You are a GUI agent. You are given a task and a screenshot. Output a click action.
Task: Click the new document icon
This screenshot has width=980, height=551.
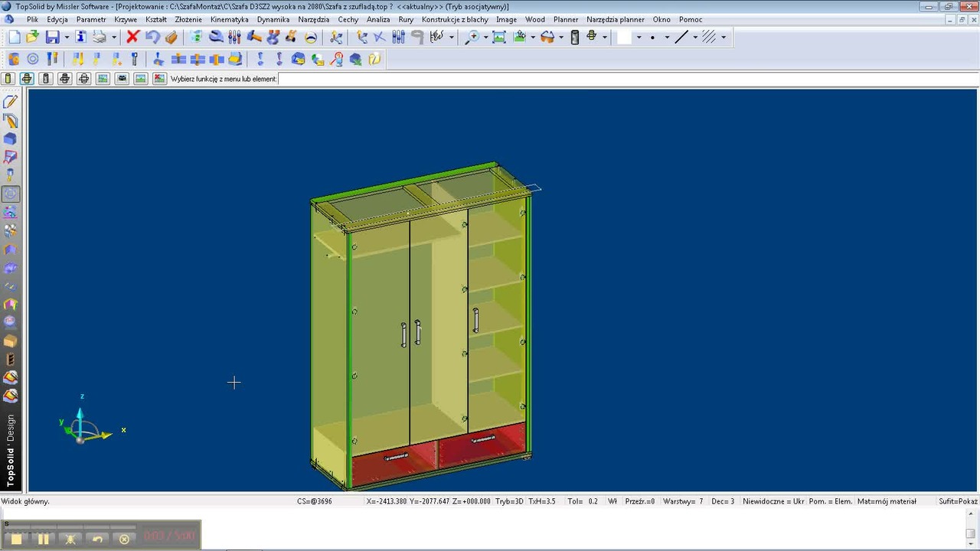15,37
